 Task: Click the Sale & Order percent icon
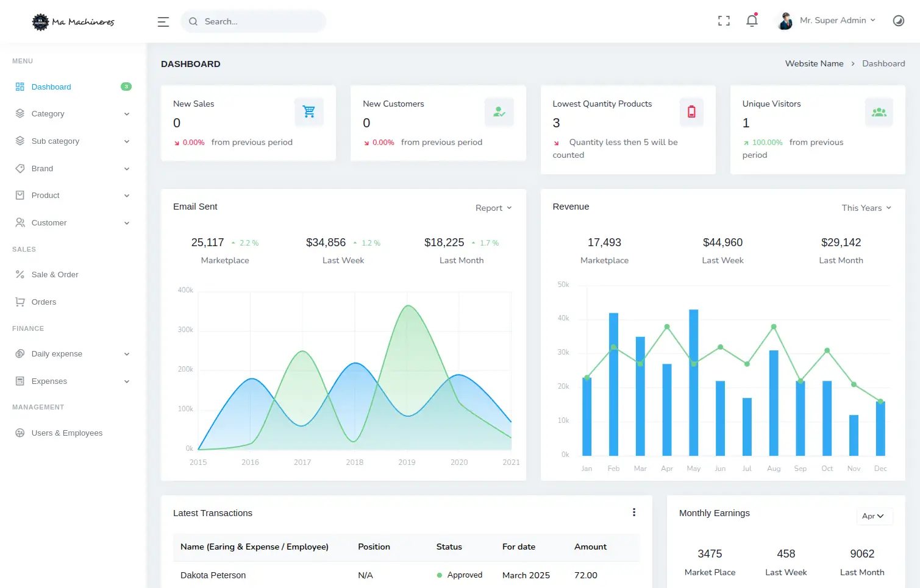[20, 274]
